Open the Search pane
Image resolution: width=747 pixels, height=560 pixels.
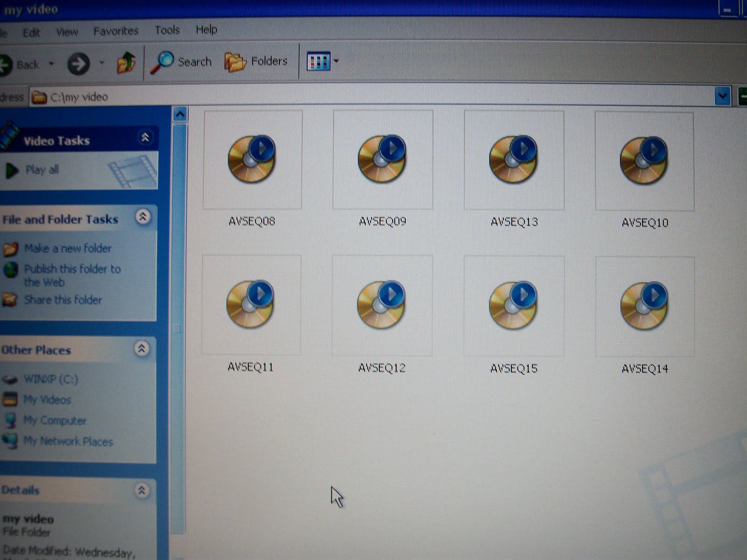pos(181,62)
